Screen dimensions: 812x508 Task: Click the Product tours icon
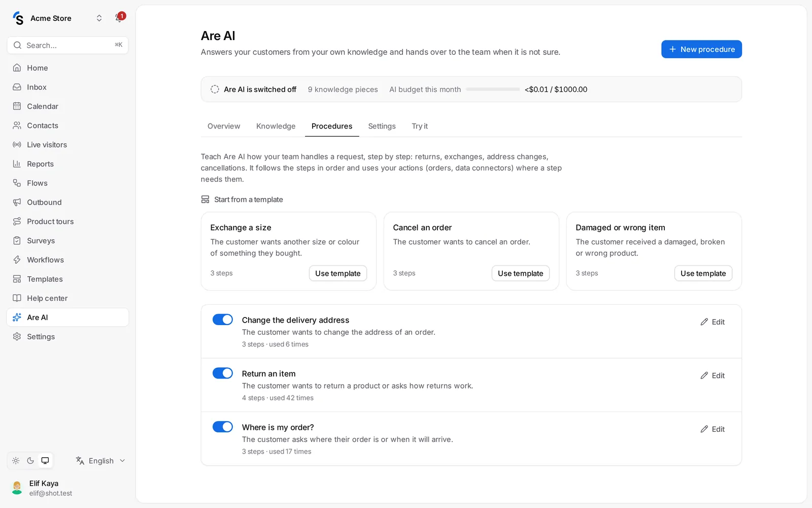click(x=17, y=221)
